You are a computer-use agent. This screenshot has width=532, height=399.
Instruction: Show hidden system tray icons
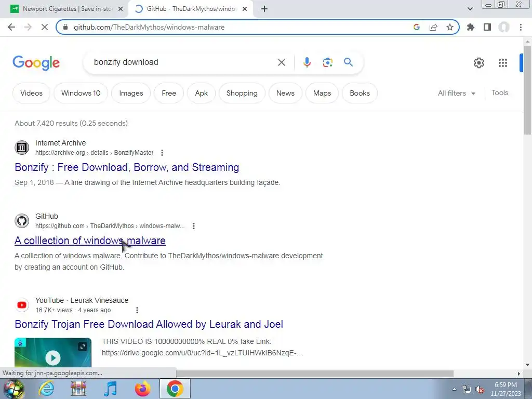click(x=454, y=389)
